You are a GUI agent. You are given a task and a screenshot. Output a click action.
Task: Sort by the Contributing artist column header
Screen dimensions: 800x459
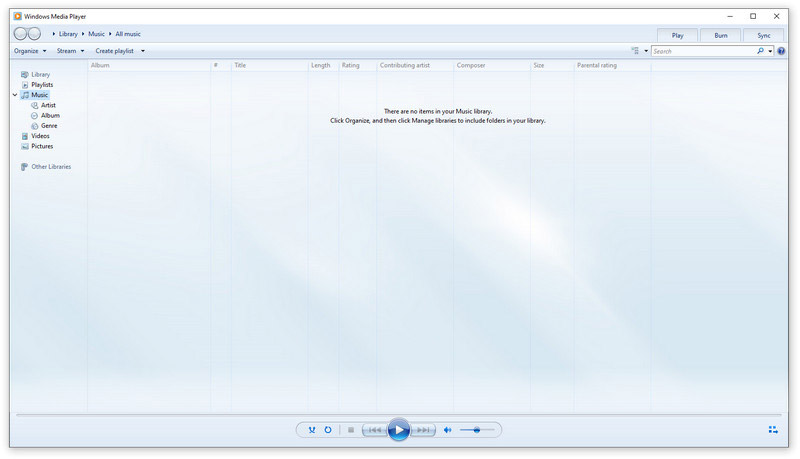pos(415,65)
